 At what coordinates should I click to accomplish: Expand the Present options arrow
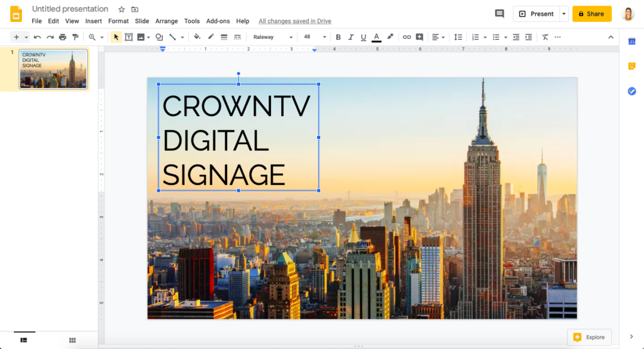(x=564, y=14)
